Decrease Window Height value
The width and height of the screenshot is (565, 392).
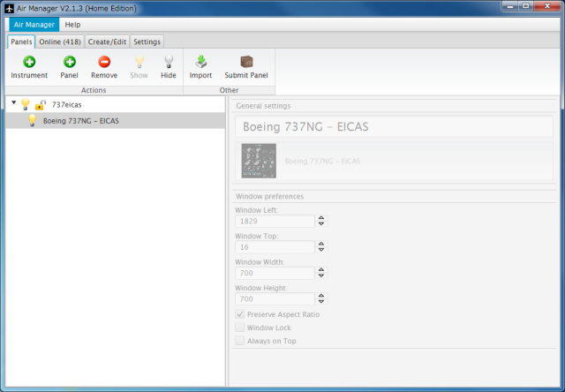(x=321, y=302)
